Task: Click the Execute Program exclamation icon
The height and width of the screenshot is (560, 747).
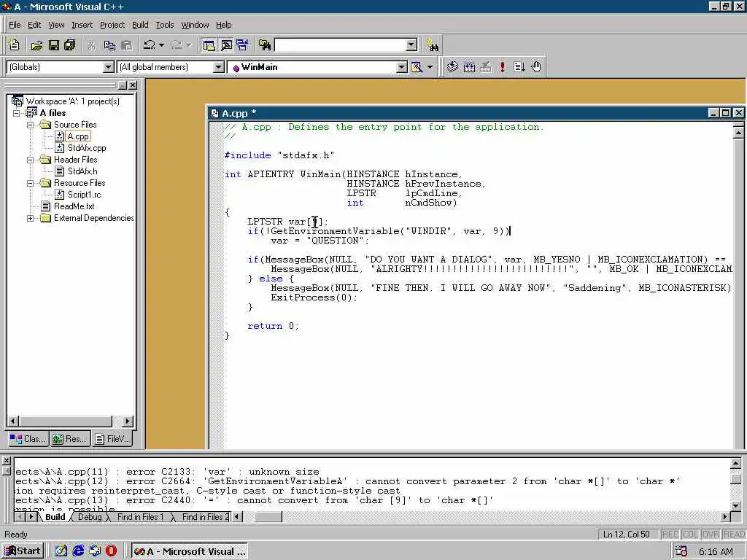Action: [x=502, y=67]
